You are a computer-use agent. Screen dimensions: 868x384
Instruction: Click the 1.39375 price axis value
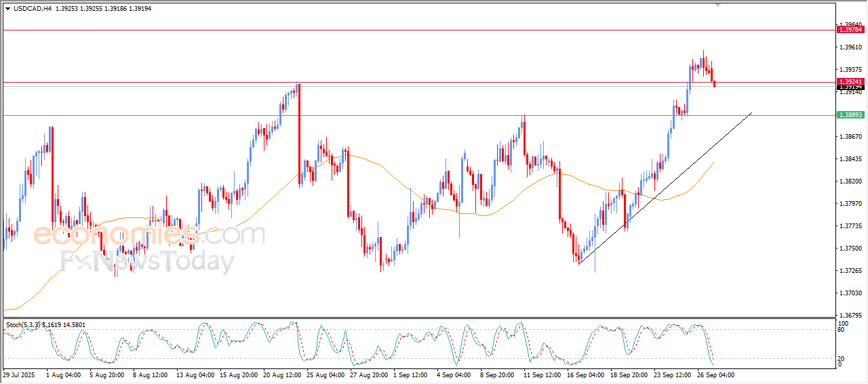(x=850, y=70)
